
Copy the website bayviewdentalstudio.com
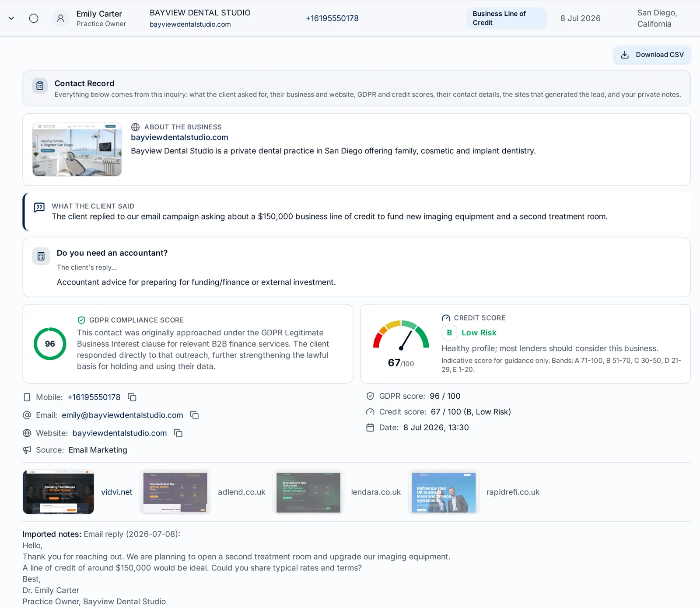coord(178,433)
